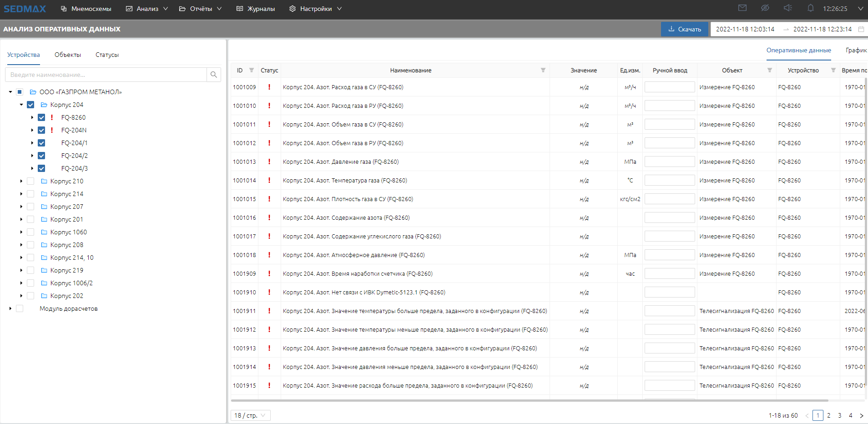Viewport: 868px width, 424px height.
Task: Uncheck the FQ-204/1 device checkbox
Action: 41,143
